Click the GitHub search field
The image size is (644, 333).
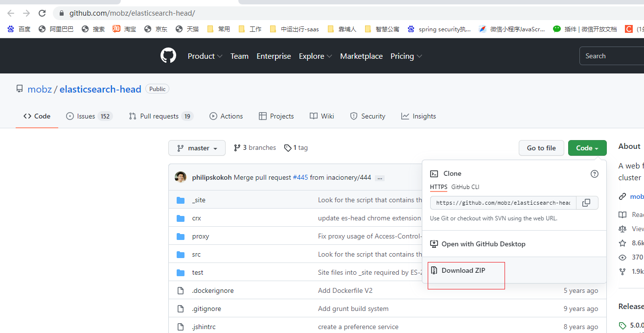point(612,56)
